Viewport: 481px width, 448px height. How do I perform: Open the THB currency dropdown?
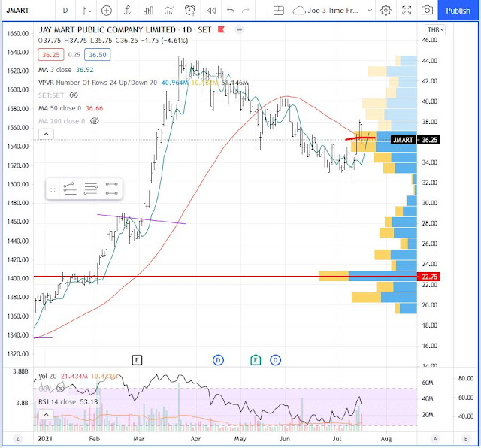click(x=435, y=30)
